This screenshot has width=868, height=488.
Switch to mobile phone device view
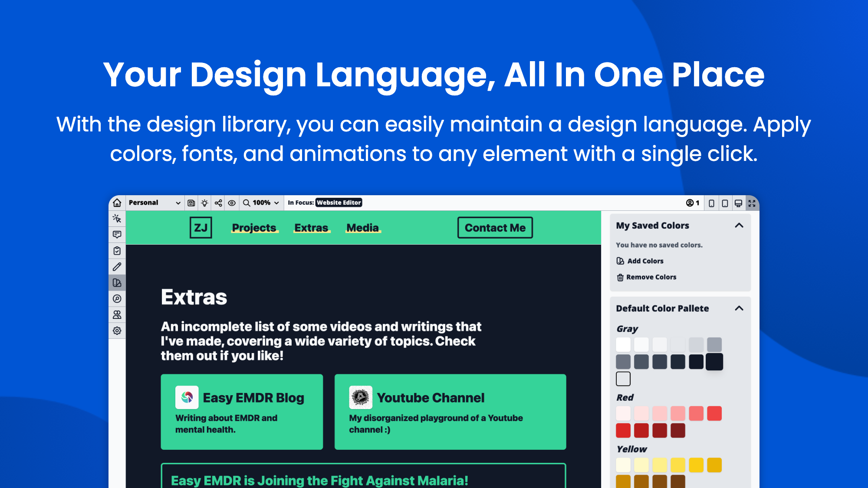point(711,203)
